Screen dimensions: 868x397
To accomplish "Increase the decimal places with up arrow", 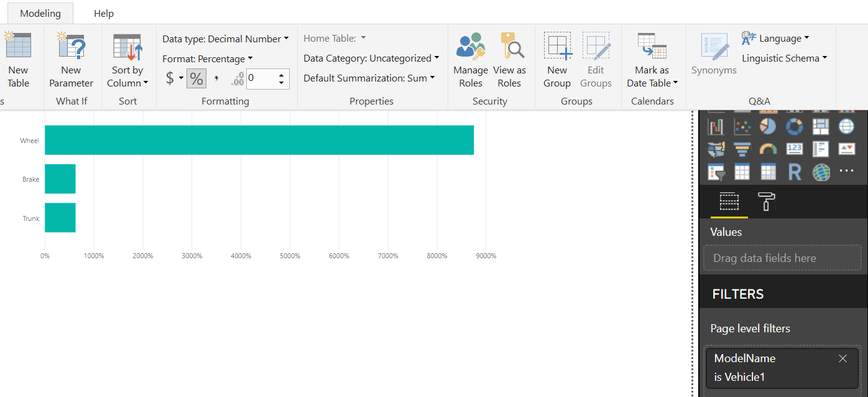I will 282,75.
